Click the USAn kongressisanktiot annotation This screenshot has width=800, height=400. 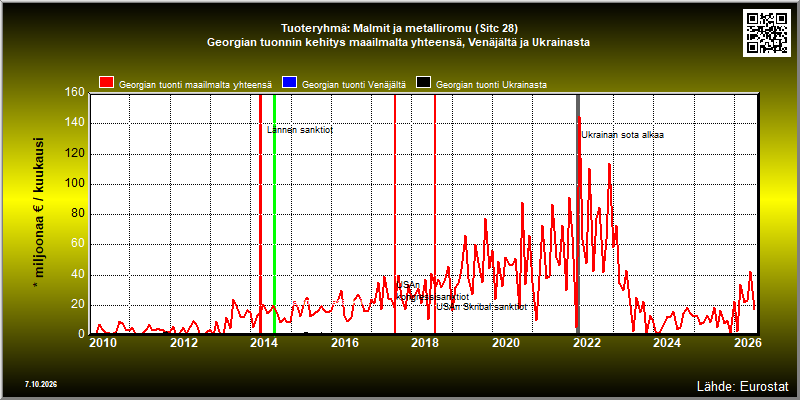433,290
